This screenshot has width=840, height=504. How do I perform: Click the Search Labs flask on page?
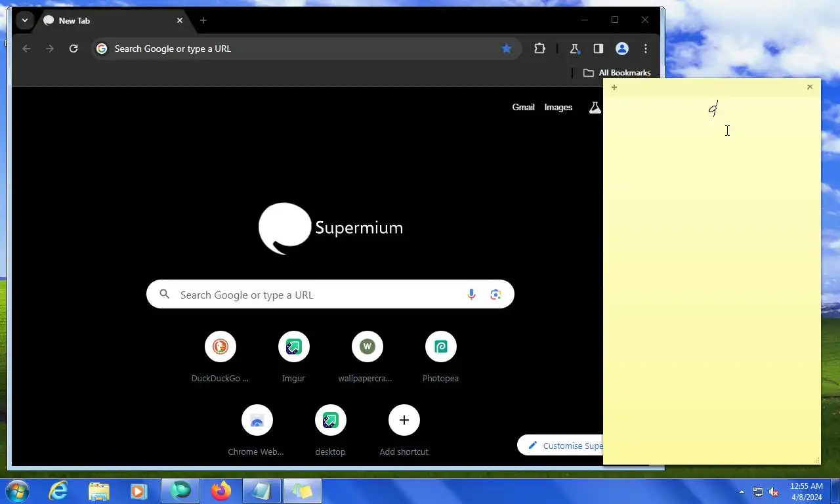click(x=595, y=108)
